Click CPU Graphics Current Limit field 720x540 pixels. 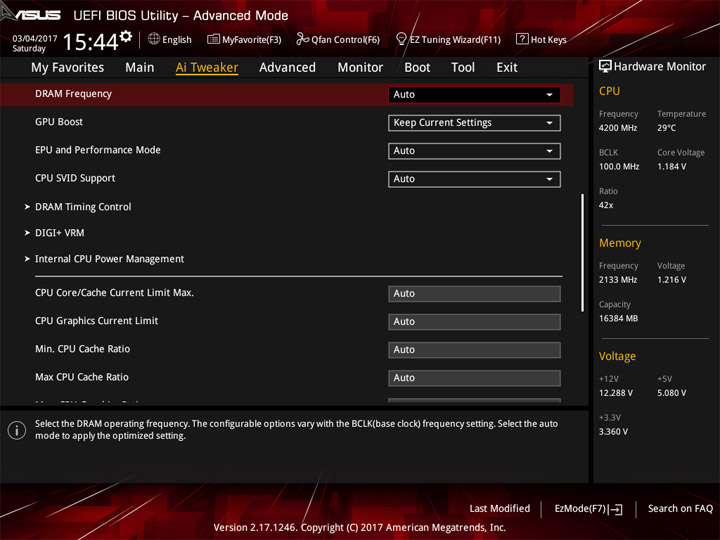tap(474, 321)
